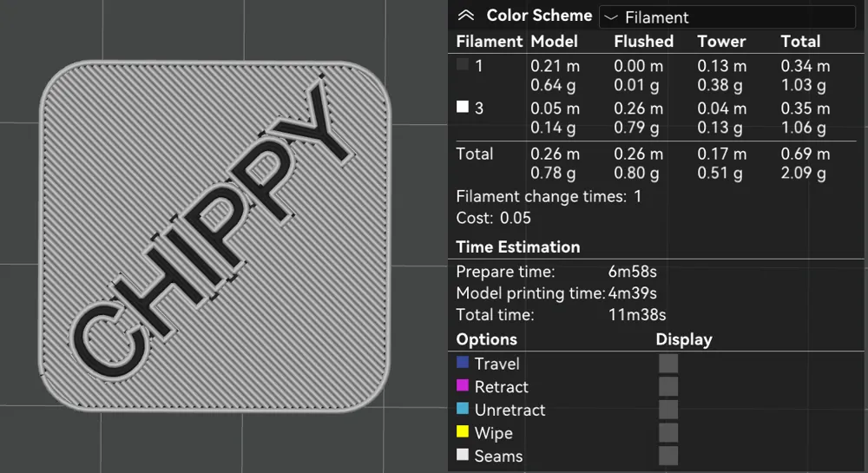Click the Prepare time 6m58s value
The width and height of the screenshot is (868, 473).
coord(632,272)
